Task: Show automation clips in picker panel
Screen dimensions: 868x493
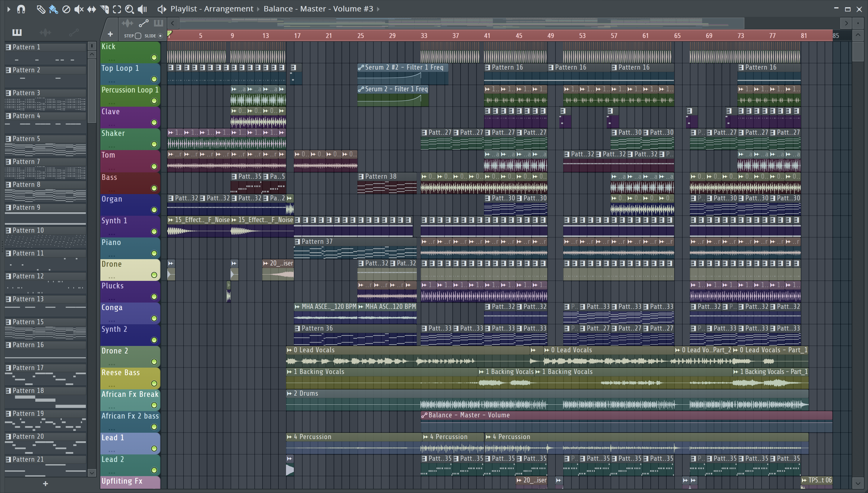Action: point(74,32)
